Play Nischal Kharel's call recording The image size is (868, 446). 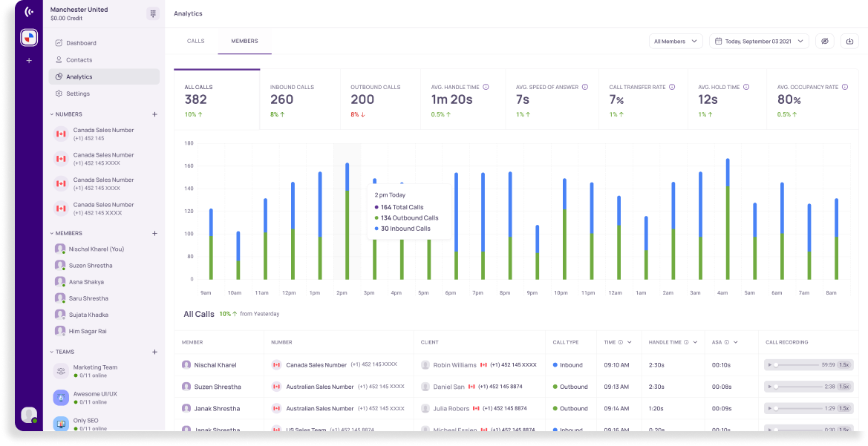770,365
